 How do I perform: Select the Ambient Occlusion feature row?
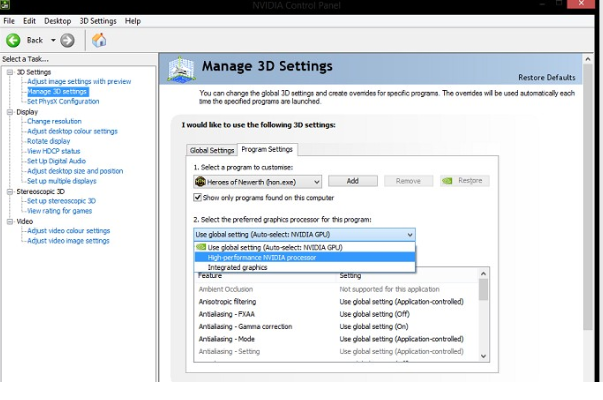pyautogui.click(x=336, y=289)
